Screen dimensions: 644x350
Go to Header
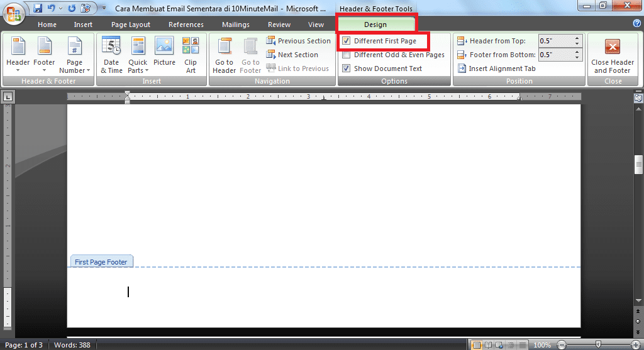point(225,55)
